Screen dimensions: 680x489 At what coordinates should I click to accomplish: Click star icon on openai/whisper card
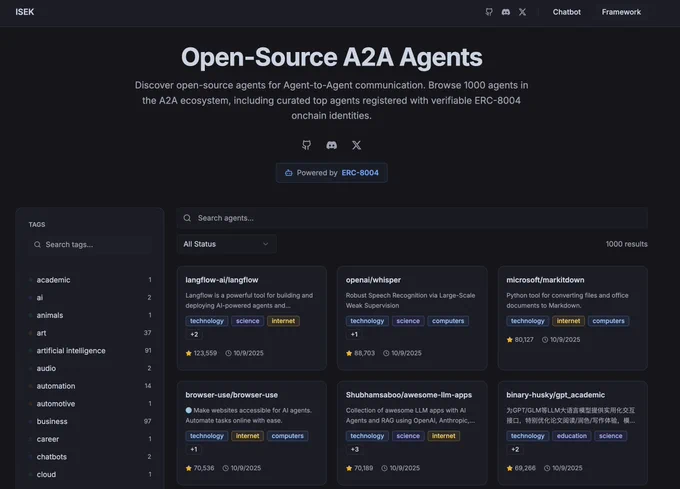click(349, 353)
